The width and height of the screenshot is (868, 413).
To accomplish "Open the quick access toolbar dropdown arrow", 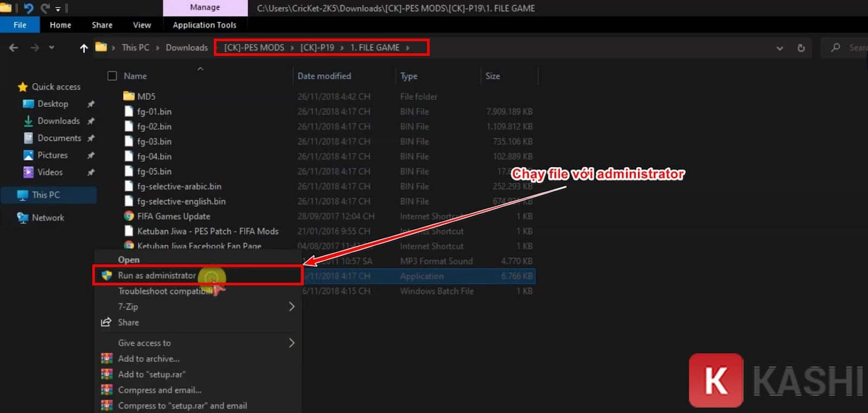I will 58,9.
